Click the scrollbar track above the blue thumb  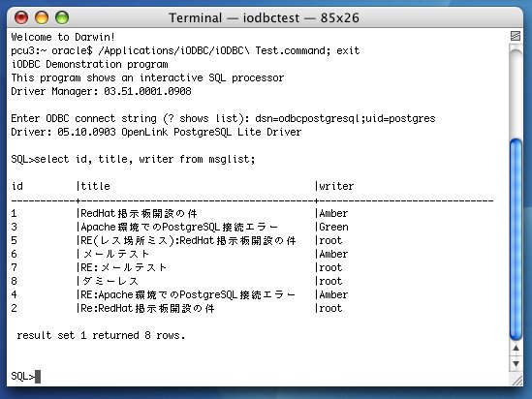[516, 93]
